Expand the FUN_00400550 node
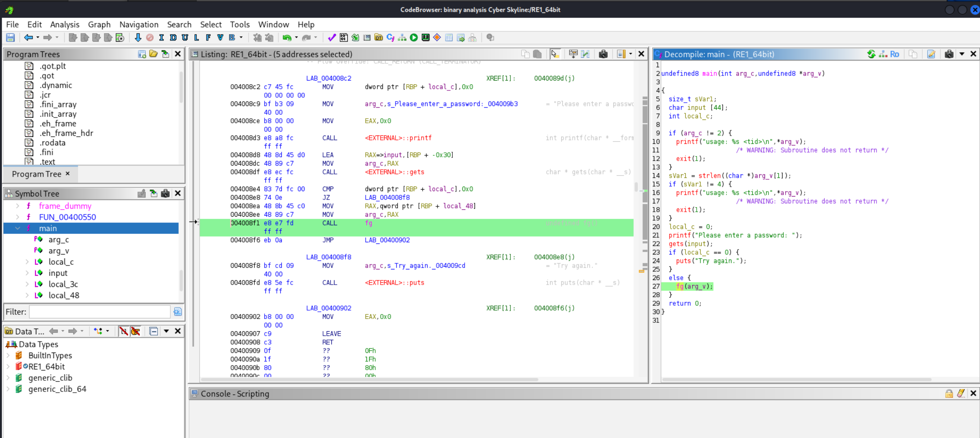Image resolution: width=980 pixels, height=438 pixels. [18, 217]
